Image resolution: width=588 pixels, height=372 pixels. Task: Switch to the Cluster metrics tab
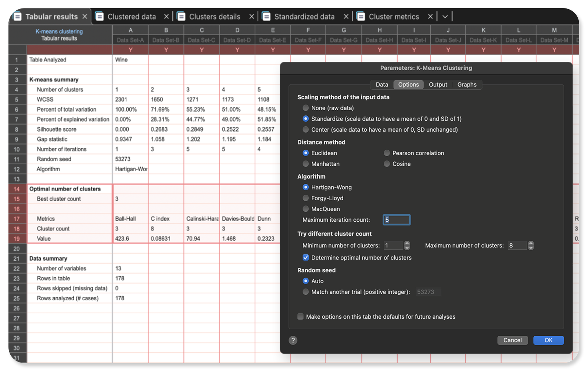click(x=394, y=17)
